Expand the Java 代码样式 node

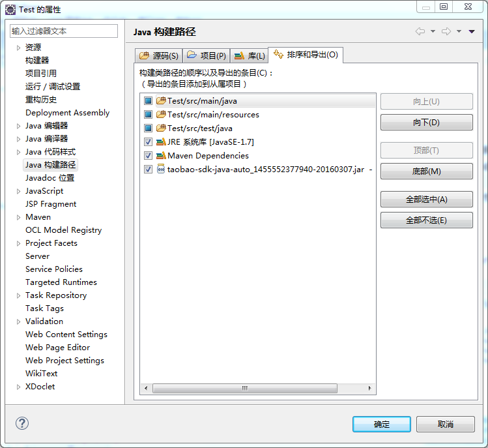click(x=18, y=152)
